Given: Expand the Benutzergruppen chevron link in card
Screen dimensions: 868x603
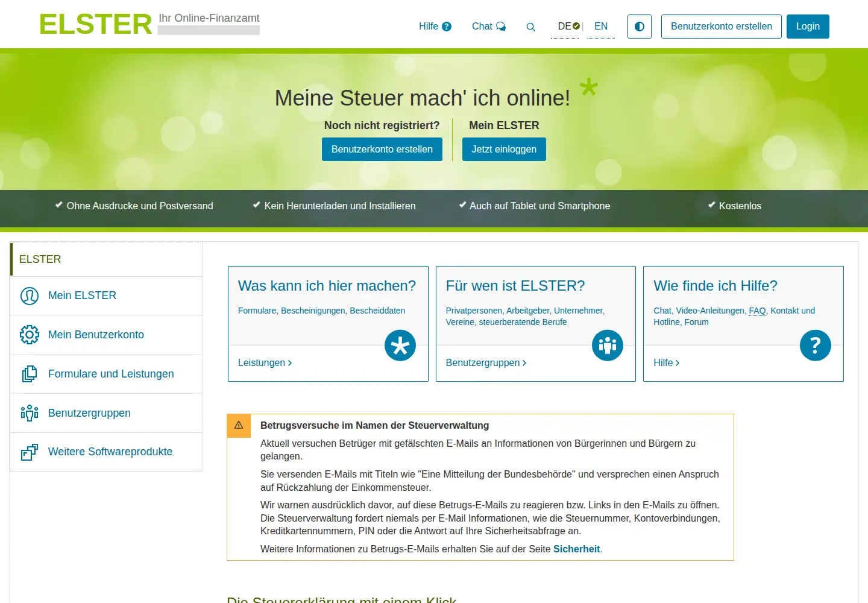Looking at the screenshot, I should click(486, 363).
